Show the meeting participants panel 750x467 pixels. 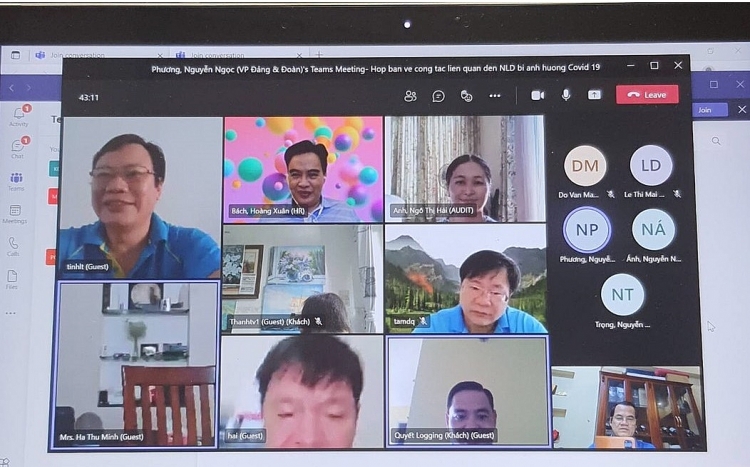coord(410,95)
